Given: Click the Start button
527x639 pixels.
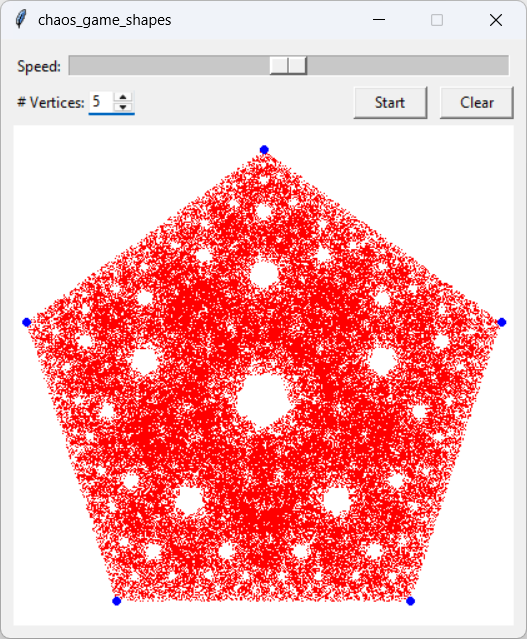Looking at the screenshot, I should (390, 102).
